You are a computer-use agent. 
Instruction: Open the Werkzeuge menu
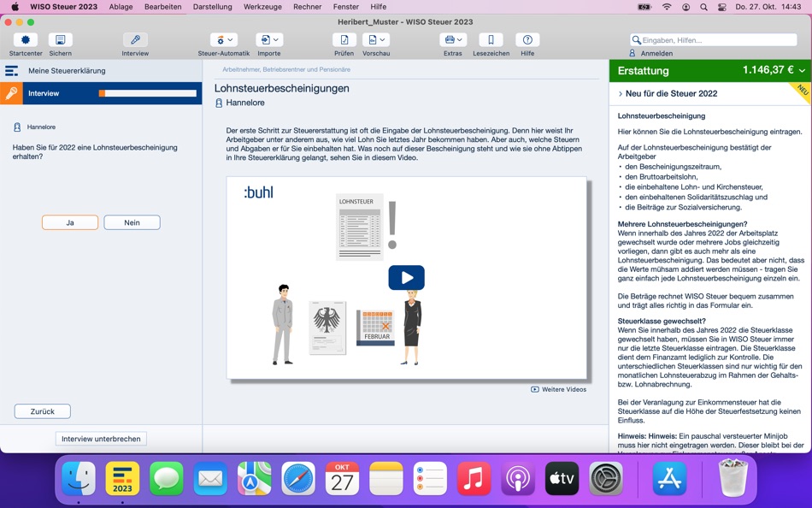pyautogui.click(x=262, y=7)
